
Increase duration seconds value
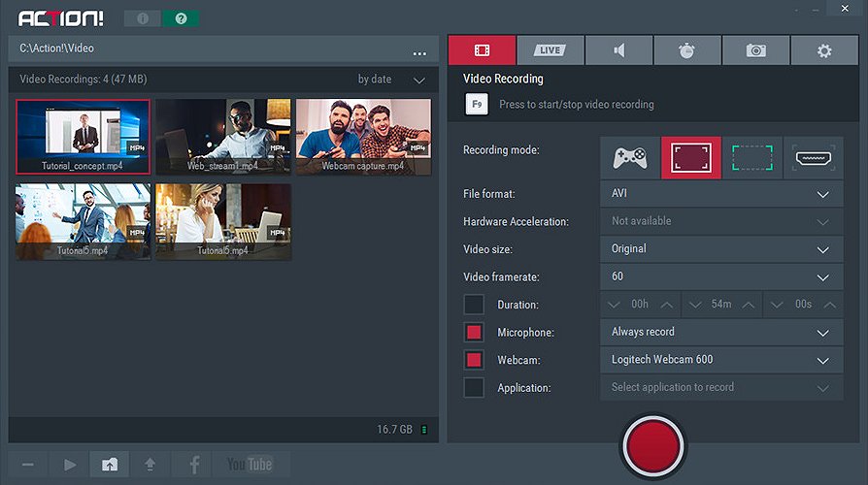[x=830, y=305]
